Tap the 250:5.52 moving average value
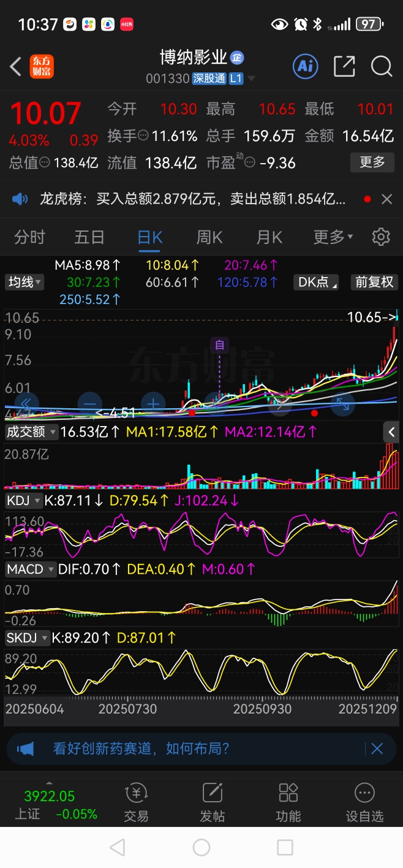Image resolution: width=403 pixels, height=868 pixels. [90, 300]
